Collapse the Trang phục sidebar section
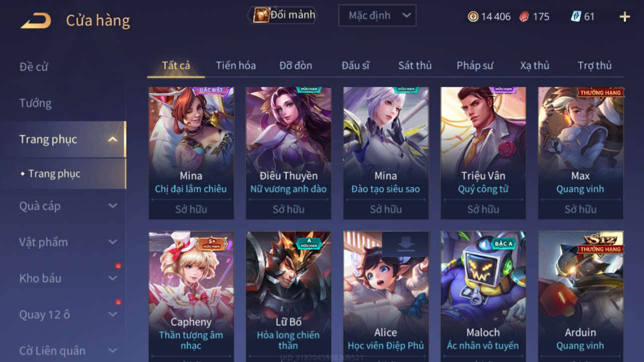The width and height of the screenshot is (644, 362). [x=113, y=139]
